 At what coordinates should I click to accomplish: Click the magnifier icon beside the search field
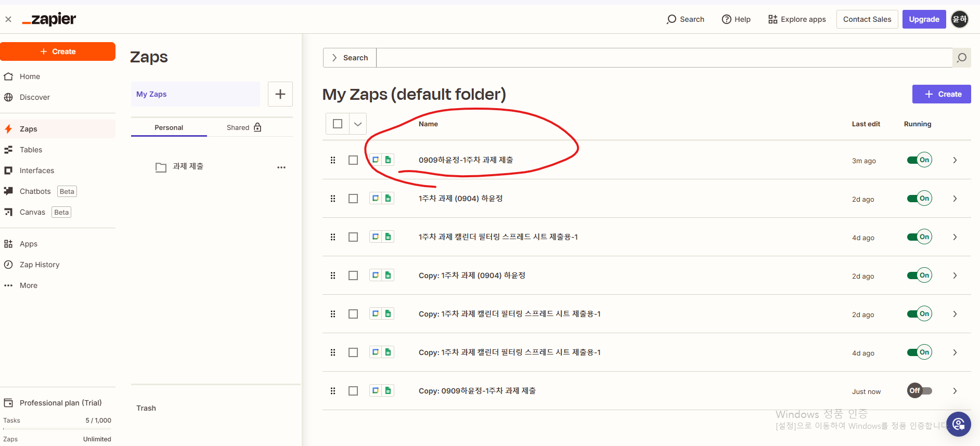pos(962,58)
